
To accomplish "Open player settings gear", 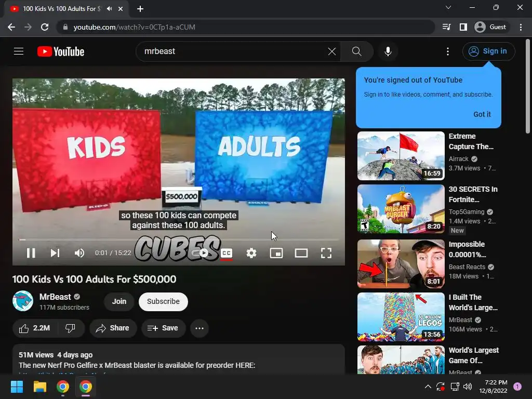I will coord(251,253).
